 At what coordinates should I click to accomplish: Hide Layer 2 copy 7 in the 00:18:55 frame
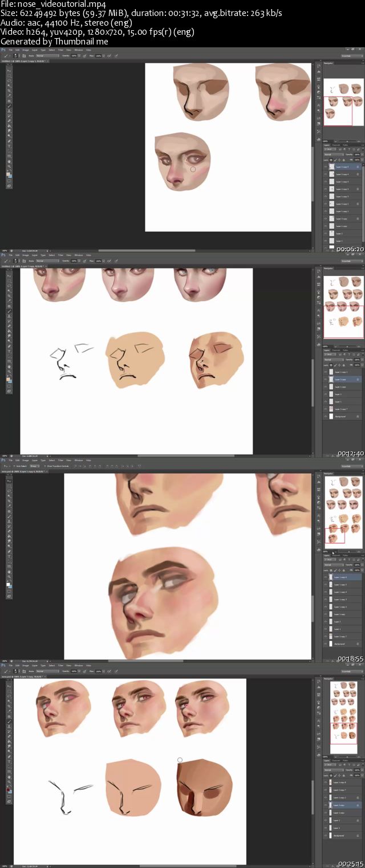[x=326, y=637]
